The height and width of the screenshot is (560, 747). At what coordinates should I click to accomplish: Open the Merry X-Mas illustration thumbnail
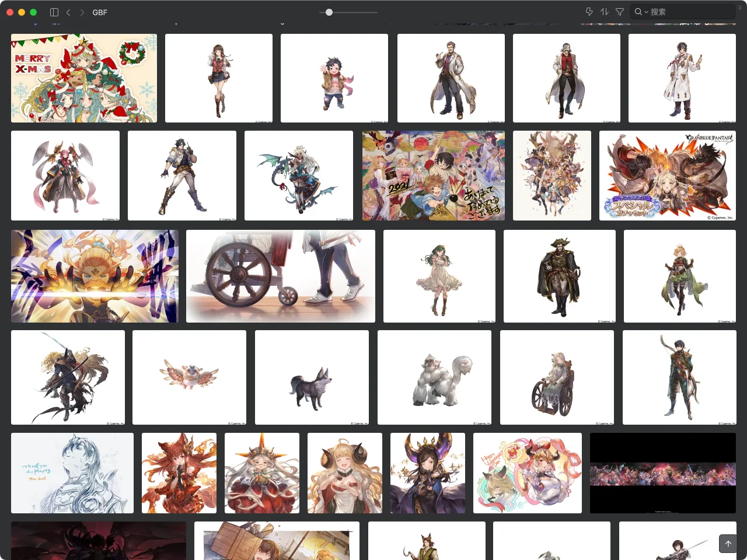[x=84, y=78]
